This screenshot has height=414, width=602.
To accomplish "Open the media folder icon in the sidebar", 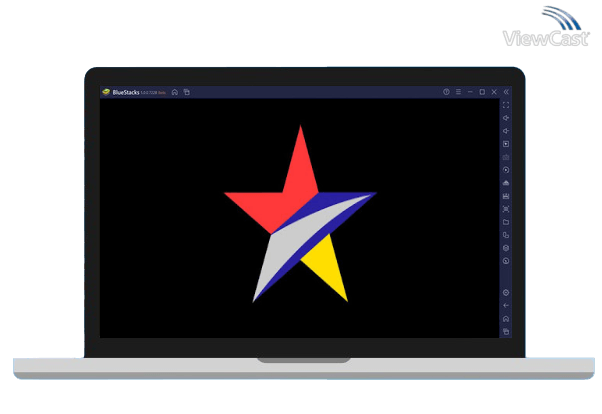I will click(x=506, y=222).
